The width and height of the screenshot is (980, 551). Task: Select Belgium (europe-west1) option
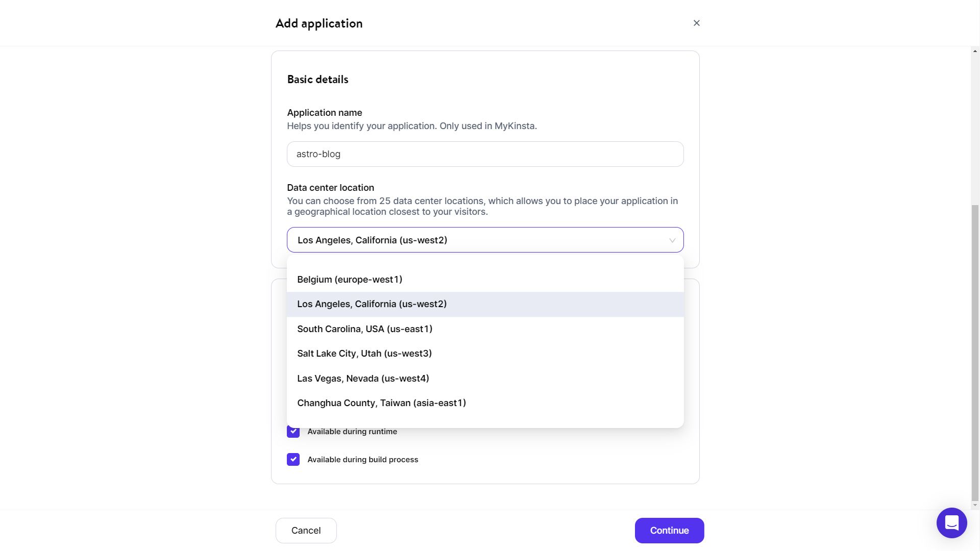click(350, 280)
